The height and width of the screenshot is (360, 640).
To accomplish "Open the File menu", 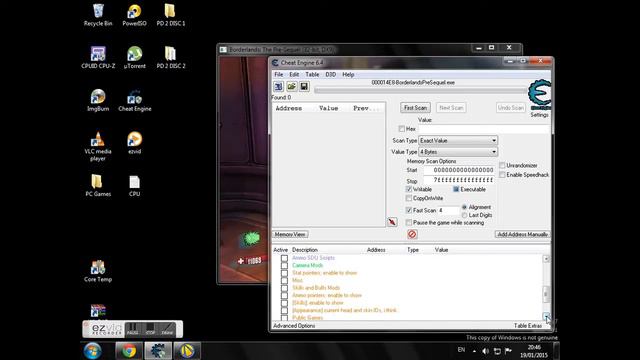I will [x=278, y=75].
